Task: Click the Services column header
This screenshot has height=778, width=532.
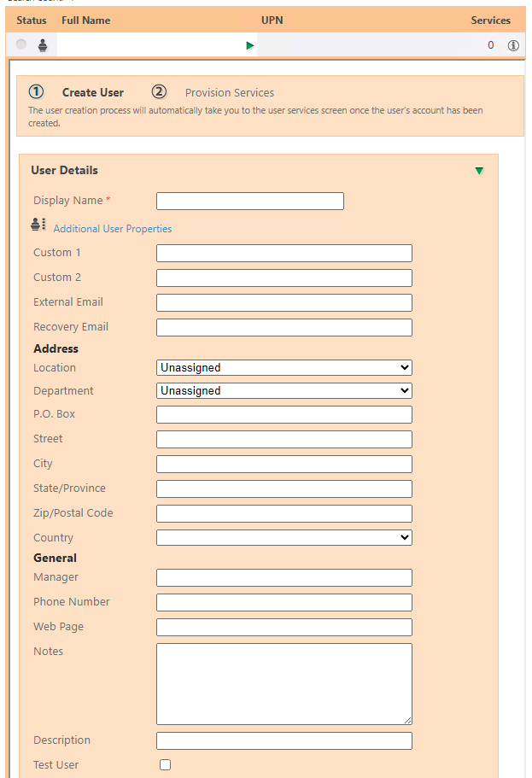Action: point(491,20)
